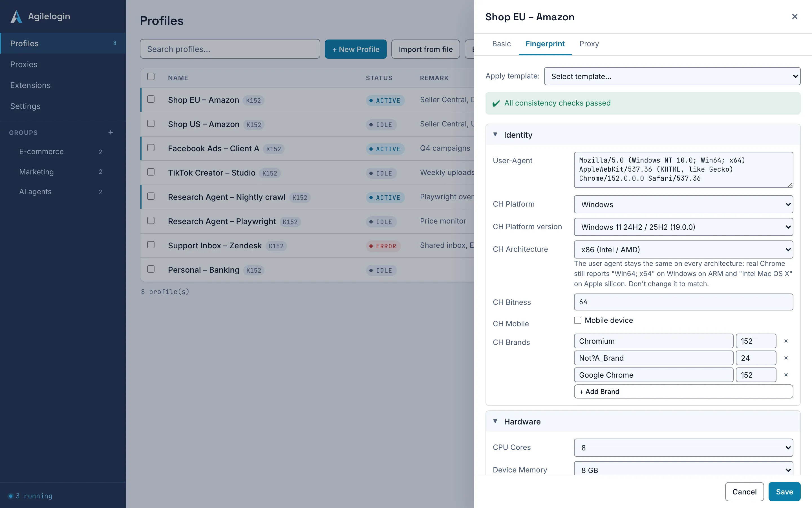Image resolution: width=812 pixels, height=508 pixels.
Task: Tick the select-all checkbox in table header
Action: (x=151, y=76)
